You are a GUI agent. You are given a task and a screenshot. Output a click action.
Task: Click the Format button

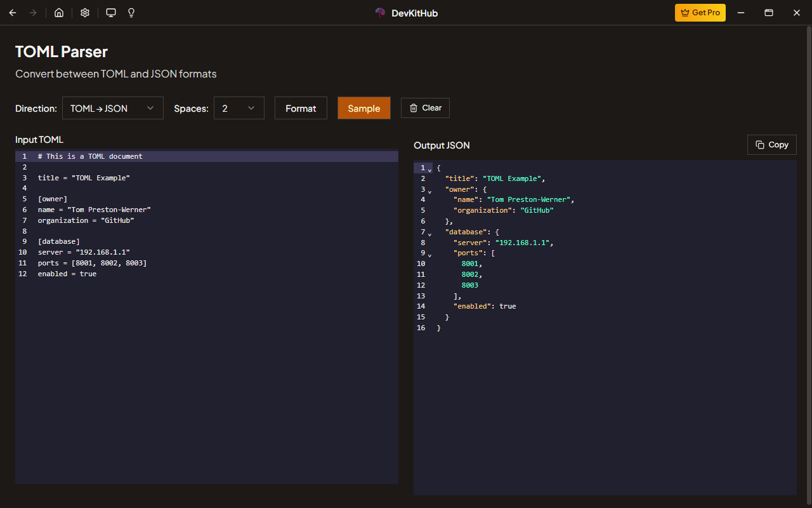(x=301, y=108)
